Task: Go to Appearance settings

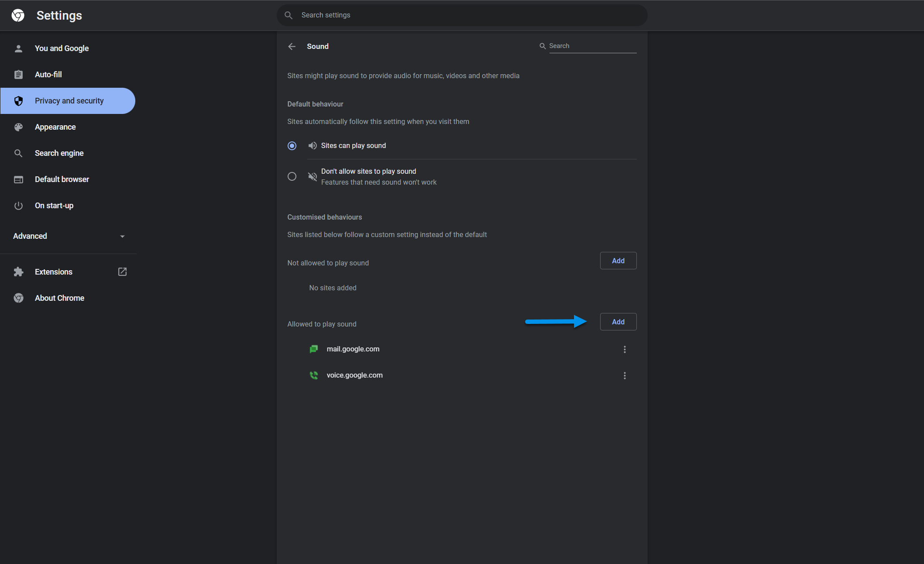Action: pos(68,127)
